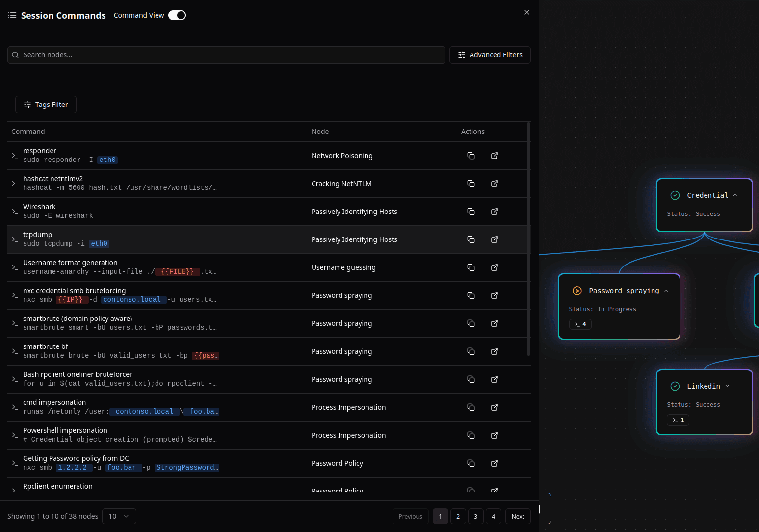759x532 pixels.
Task: Open Advanced Filters
Action: (x=490, y=55)
